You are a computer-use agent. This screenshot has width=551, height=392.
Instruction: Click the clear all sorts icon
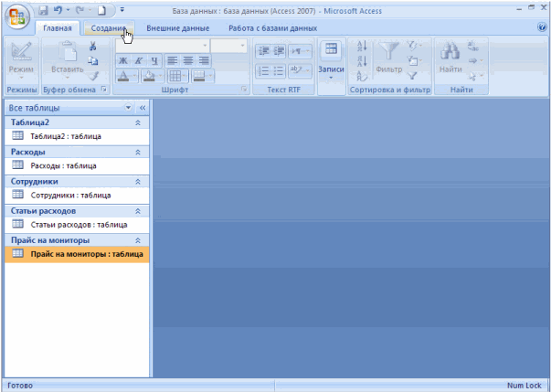coord(362,76)
